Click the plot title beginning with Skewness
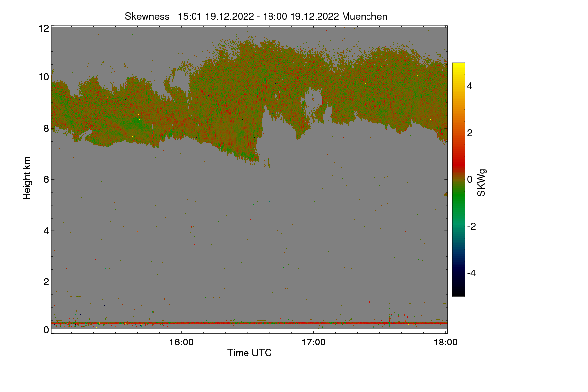The image size is (588, 392). pyautogui.click(x=256, y=16)
